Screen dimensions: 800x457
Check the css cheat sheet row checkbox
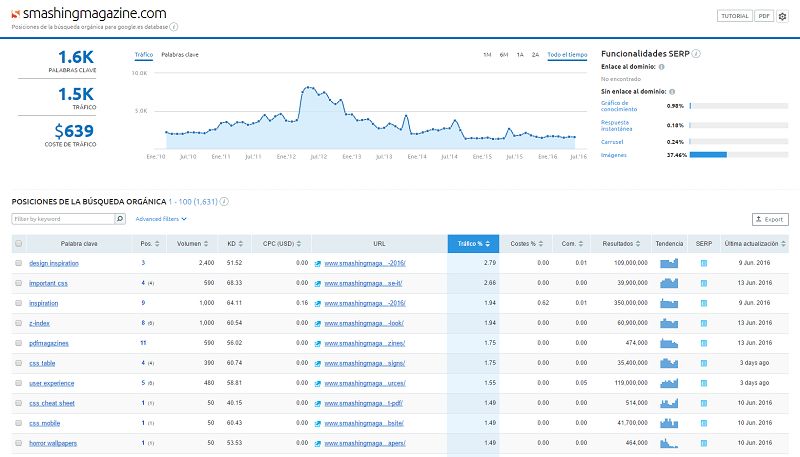coord(18,403)
